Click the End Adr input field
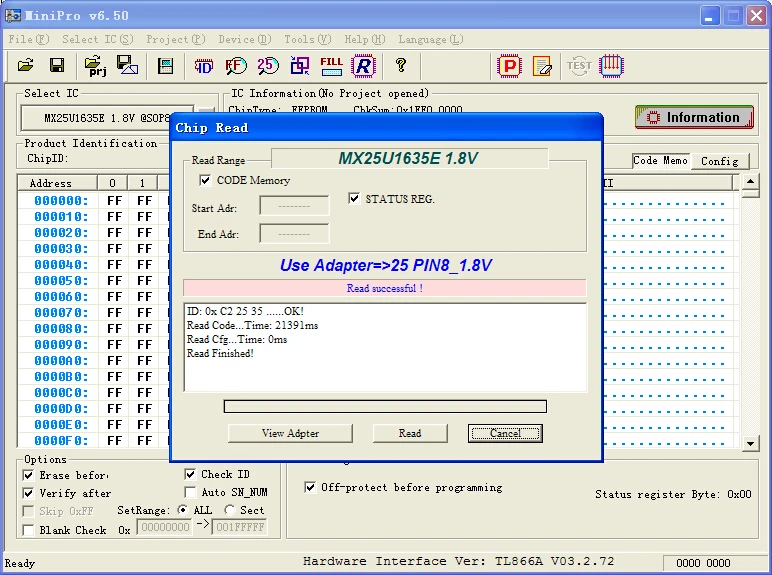Viewport: 772px width, 575px height. pos(294,233)
